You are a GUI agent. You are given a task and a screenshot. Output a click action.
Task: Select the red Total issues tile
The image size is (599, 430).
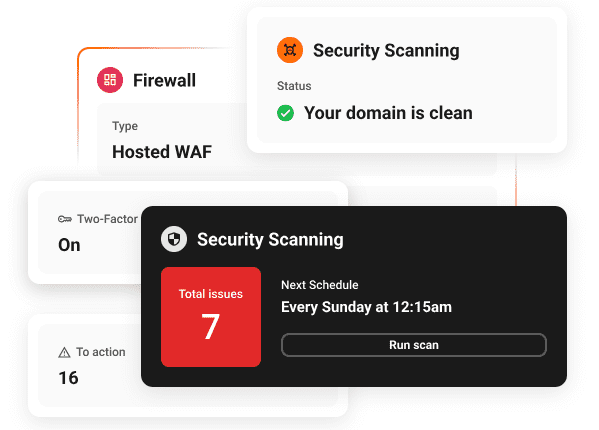[x=211, y=317]
